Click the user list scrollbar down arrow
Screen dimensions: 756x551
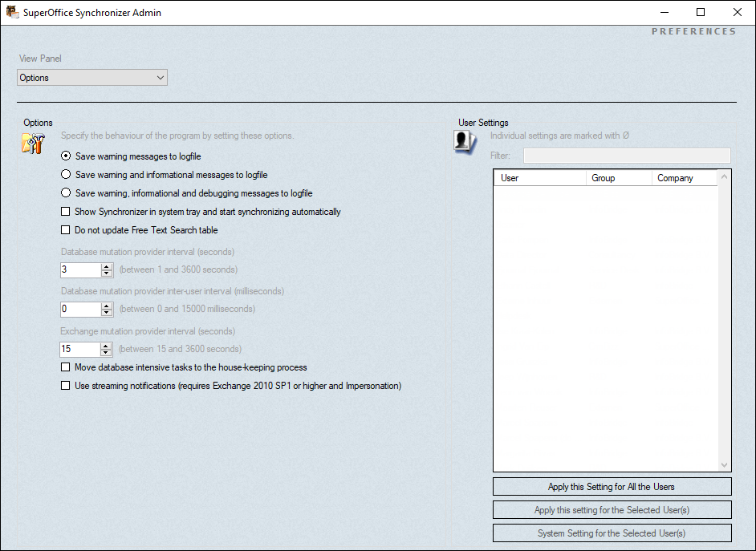pyautogui.click(x=724, y=464)
